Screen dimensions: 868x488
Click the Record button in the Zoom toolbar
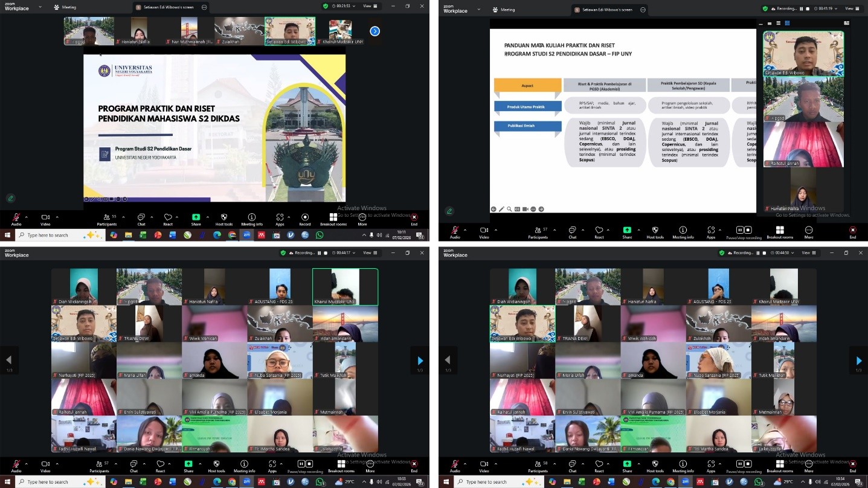(x=305, y=218)
